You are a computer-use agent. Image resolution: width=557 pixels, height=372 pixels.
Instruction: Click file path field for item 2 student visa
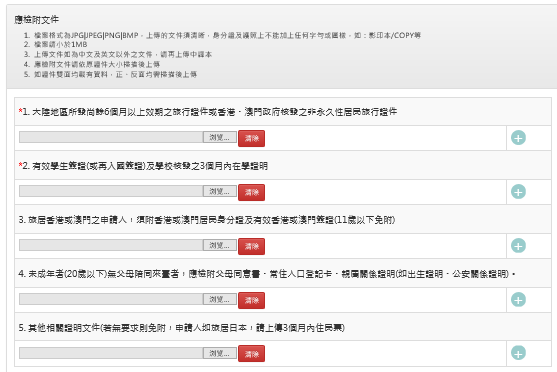pos(111,192)
